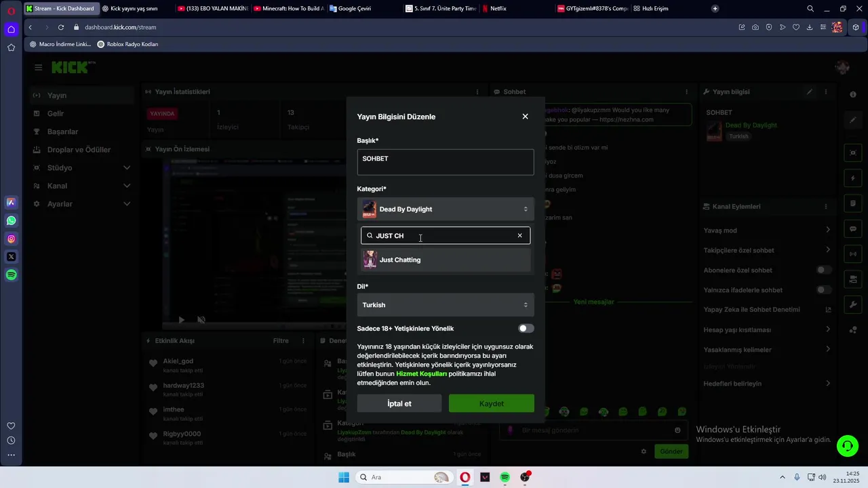Click the pencil edit icon in Yayın bilgisi header
The width and height of the screenshot is (868, 488).
pyautogui.click(x=809, y=91)
